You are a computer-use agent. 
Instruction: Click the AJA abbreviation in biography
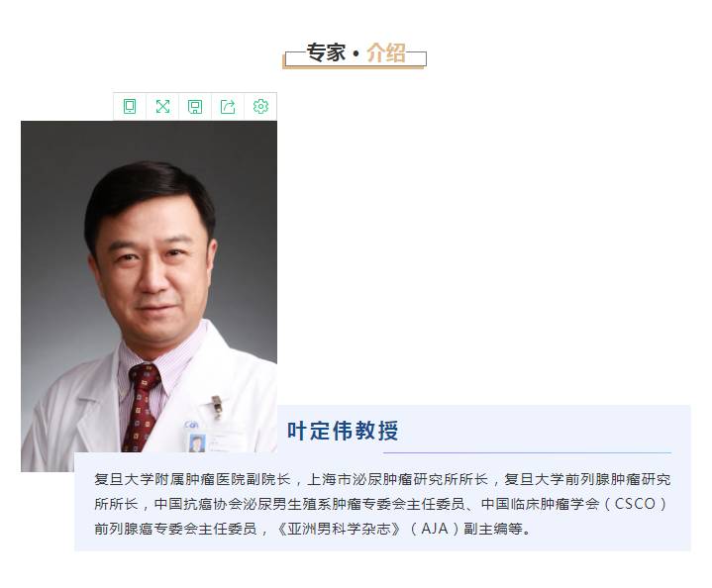435,529
